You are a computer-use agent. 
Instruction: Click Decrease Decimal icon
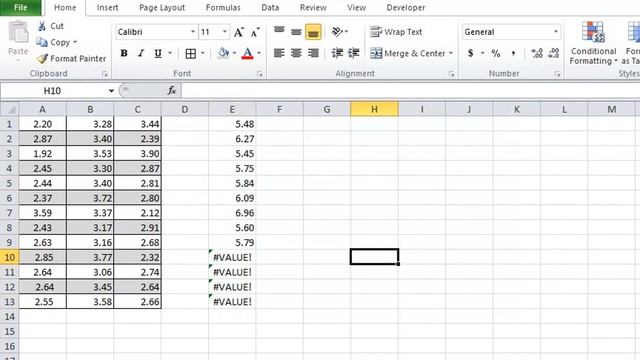554,53
